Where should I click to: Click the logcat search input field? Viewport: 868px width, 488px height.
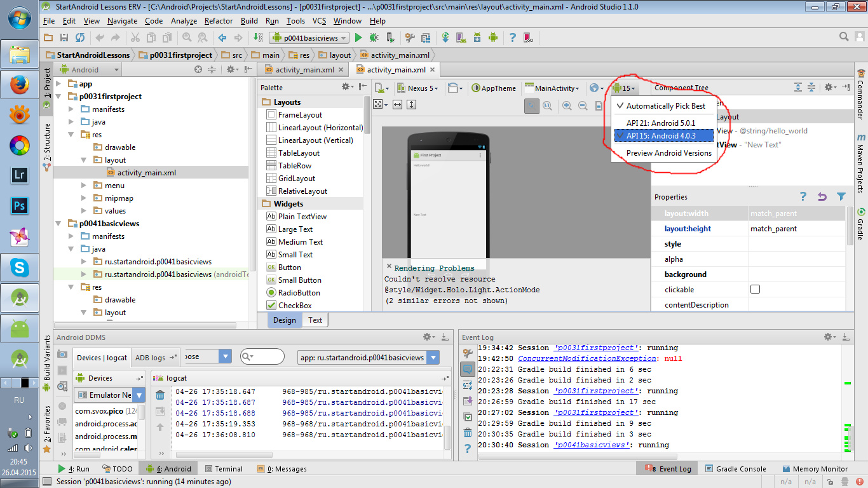pyautogui.click(x=262, y=357)
